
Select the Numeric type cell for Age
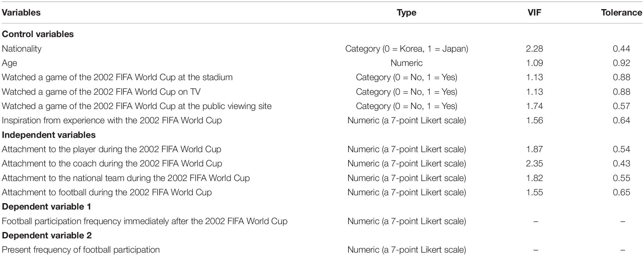pyautogui.click(x=407, y=63)
